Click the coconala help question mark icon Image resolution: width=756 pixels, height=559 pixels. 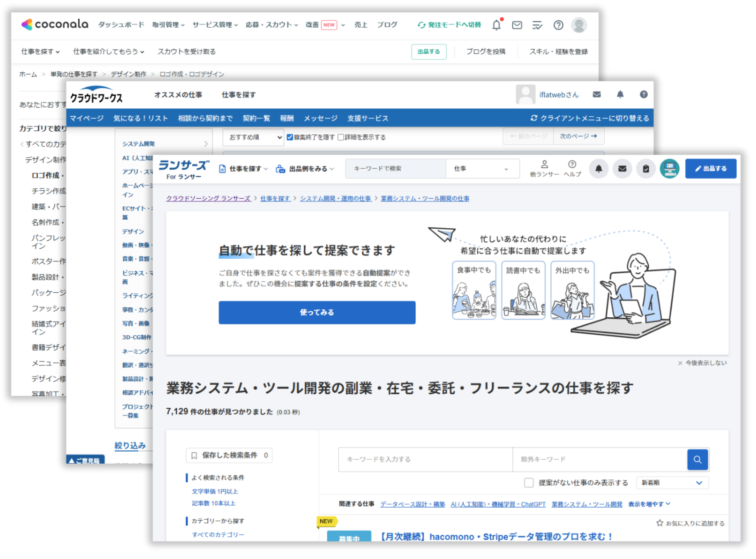558,25
